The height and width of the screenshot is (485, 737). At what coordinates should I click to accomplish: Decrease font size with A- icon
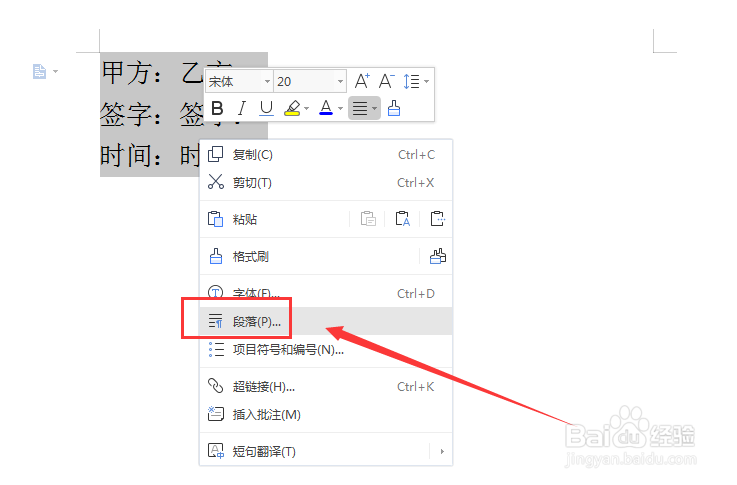(x=387, y=81)
